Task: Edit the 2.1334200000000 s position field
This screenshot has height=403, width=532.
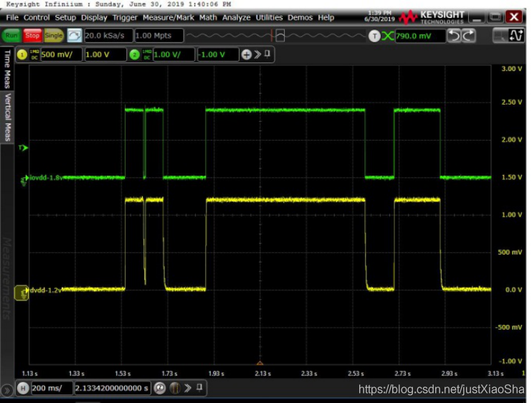Action: point(112,388)
